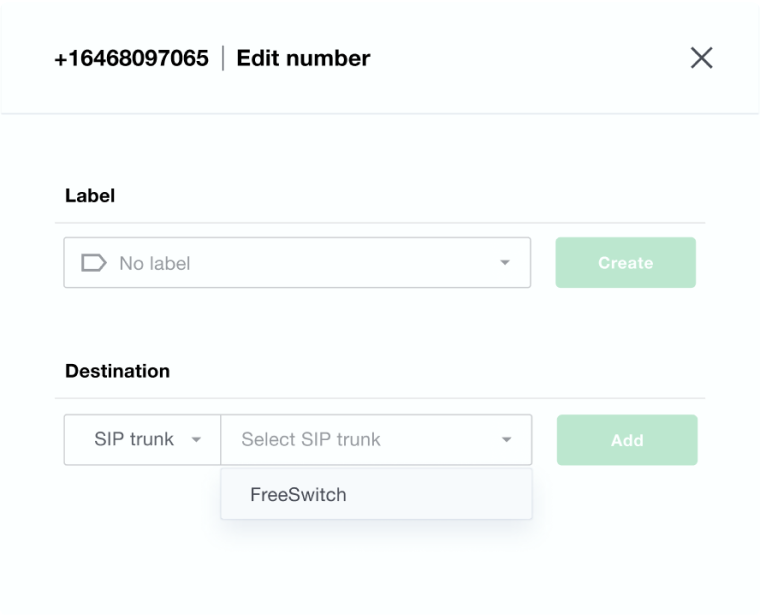The width and height of the screenshot is (760, 615).
Task: Click the Create label button
Action: click(x=625, y=263)
